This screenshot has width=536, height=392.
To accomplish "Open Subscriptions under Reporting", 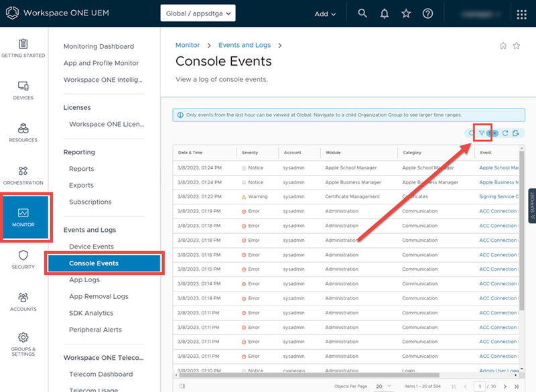I will coord(90,202).
